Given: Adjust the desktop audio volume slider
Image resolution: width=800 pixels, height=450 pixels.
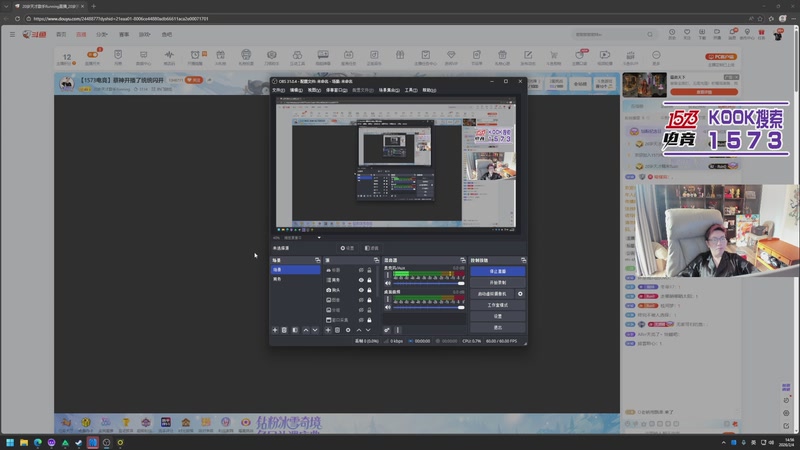Looking at the screenshot, I should click(429, 307).
